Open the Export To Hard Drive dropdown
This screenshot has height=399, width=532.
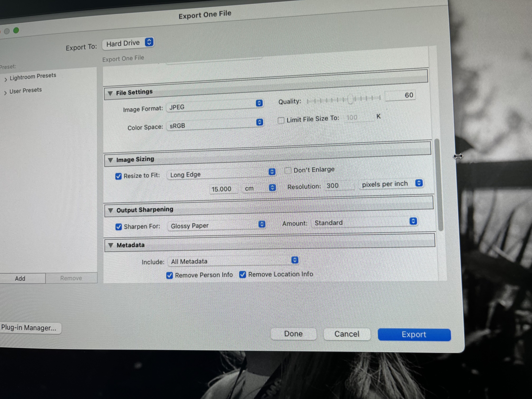[128, 43]
